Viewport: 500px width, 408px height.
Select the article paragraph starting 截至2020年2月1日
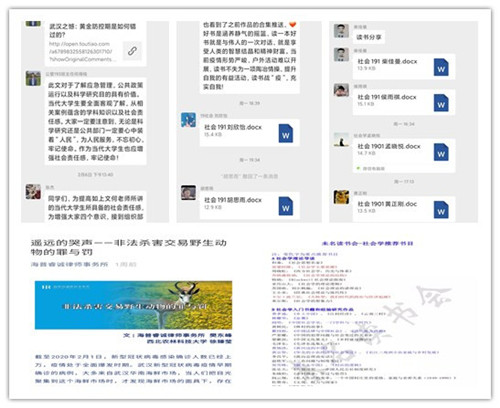[133, 369]
